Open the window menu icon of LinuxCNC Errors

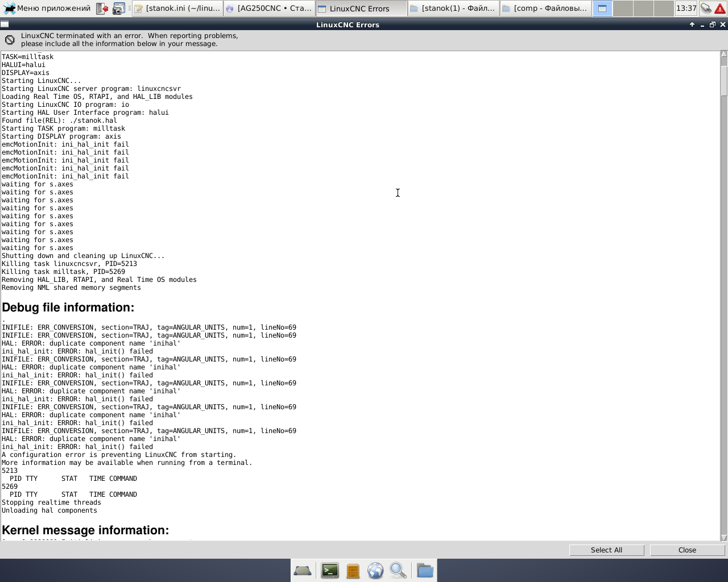(5, 24)
